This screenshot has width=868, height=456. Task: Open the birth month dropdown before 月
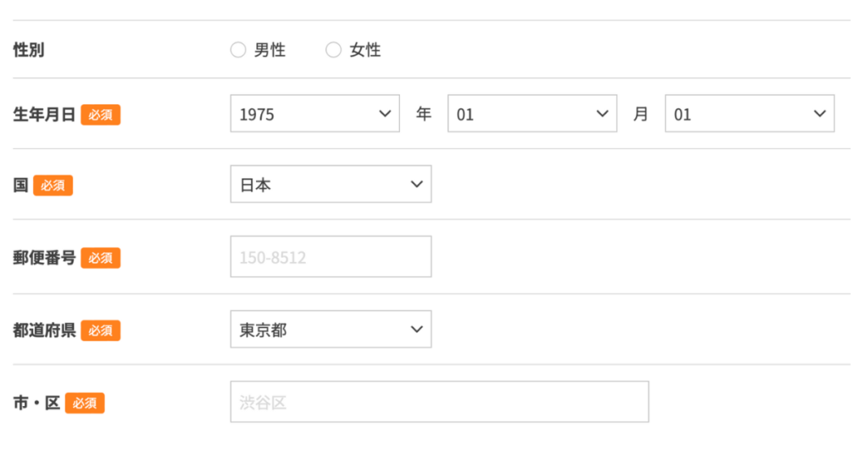coord(532,114)
